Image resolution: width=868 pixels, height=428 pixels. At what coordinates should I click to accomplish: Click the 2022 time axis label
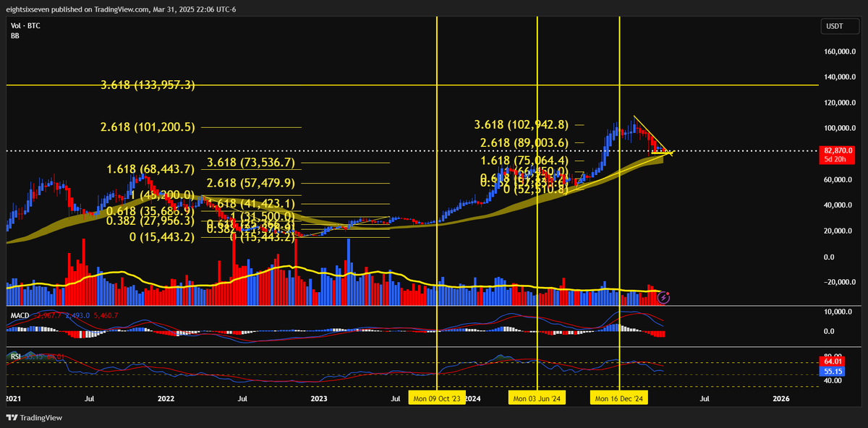pos(166,398)
